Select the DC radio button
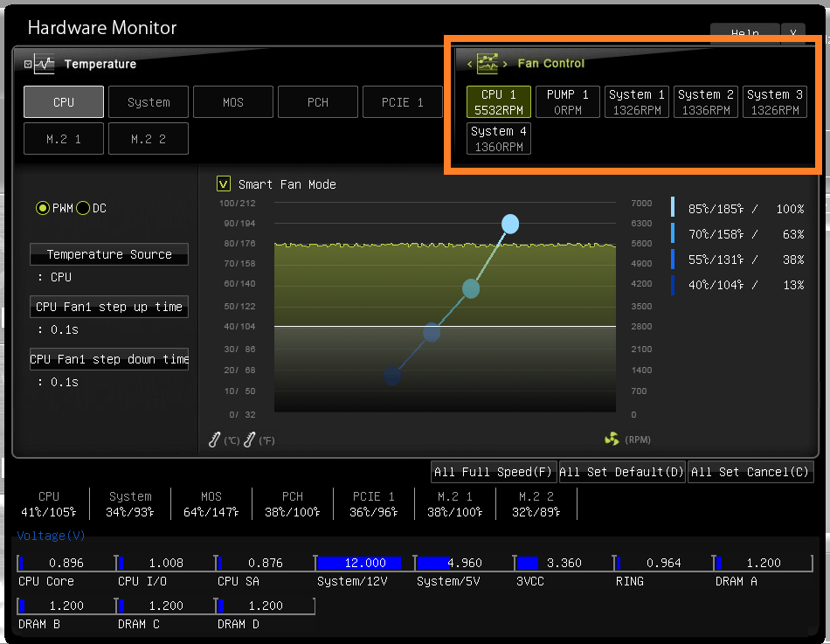830x644 pixels. pos(83,208)
